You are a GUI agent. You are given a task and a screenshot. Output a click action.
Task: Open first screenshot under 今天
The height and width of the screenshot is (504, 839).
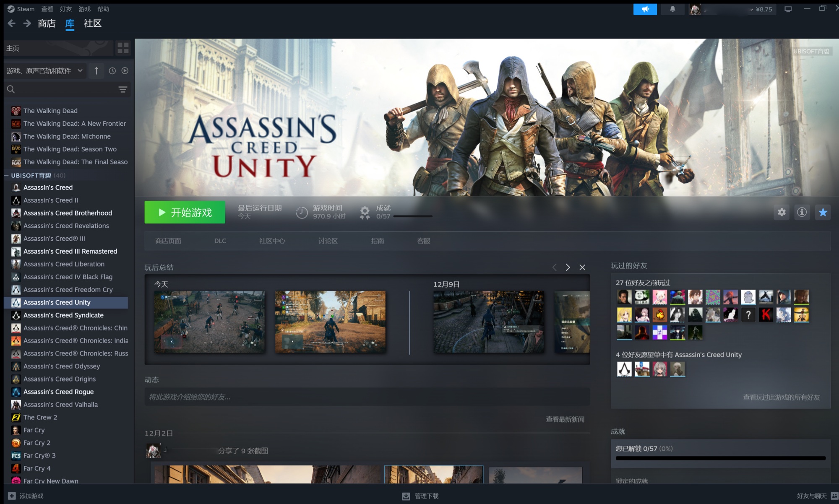tap(209, 322)
